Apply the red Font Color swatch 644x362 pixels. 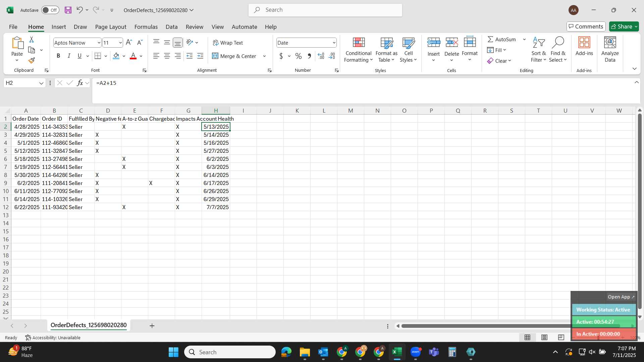click(x=133, y=56)
